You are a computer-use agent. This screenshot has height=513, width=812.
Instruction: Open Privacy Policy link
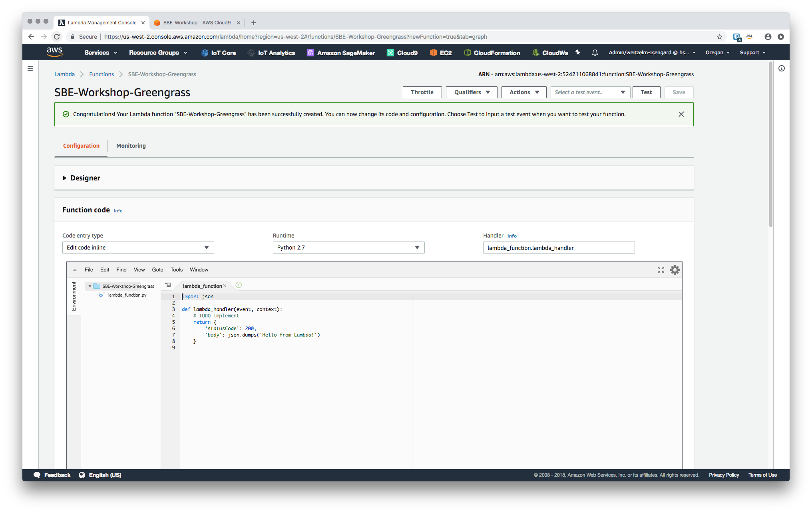tap(724, 475)
